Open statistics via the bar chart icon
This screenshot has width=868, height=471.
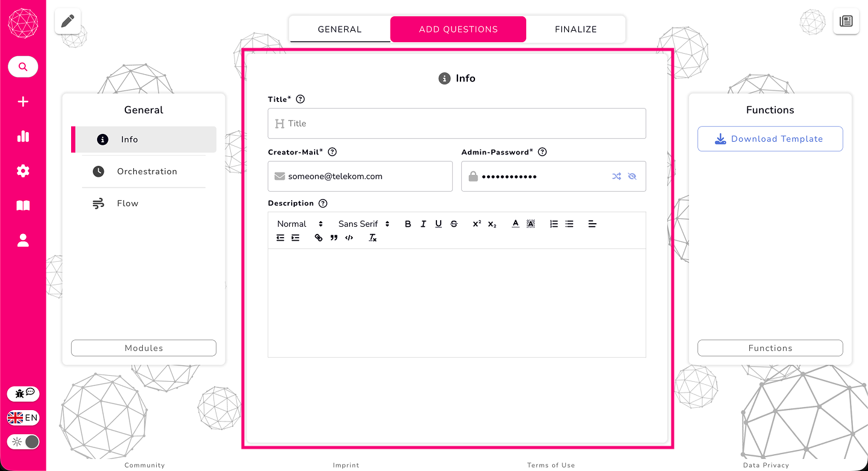coord(23,136)
